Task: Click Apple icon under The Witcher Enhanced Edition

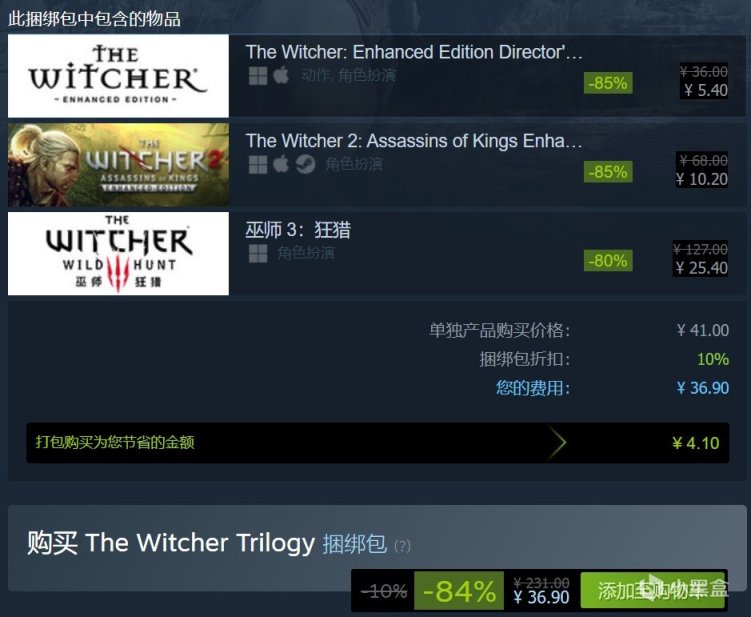Action: pyautogui.click(x=282, y=75)
